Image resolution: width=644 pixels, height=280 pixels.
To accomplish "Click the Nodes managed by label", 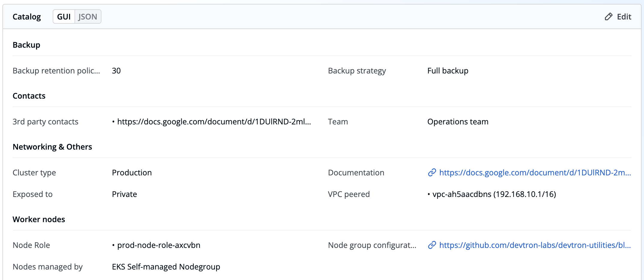I will [x=48, y=267].
